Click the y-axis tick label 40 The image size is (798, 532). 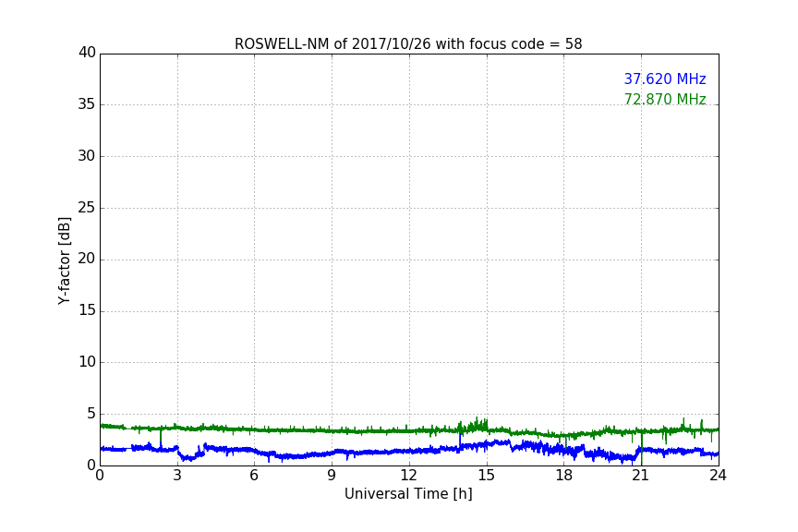pyautogui.click(x=87, y=53)
